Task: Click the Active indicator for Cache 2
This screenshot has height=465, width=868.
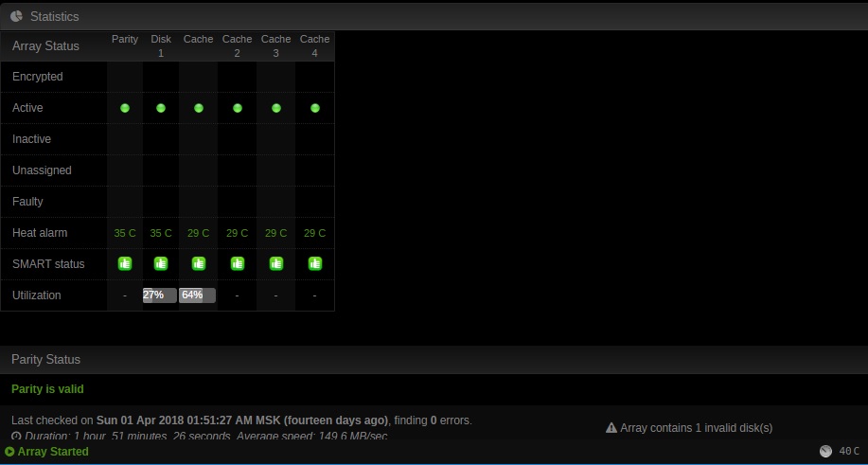Action: tap(237, 108)
